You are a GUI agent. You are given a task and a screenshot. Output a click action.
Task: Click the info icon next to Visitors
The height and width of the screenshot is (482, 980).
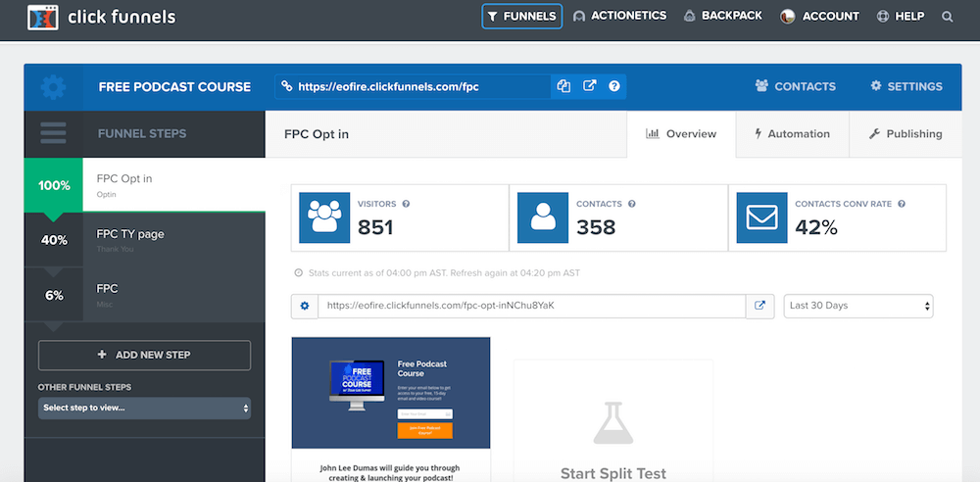pyautogui.click(x=407, y=204)
